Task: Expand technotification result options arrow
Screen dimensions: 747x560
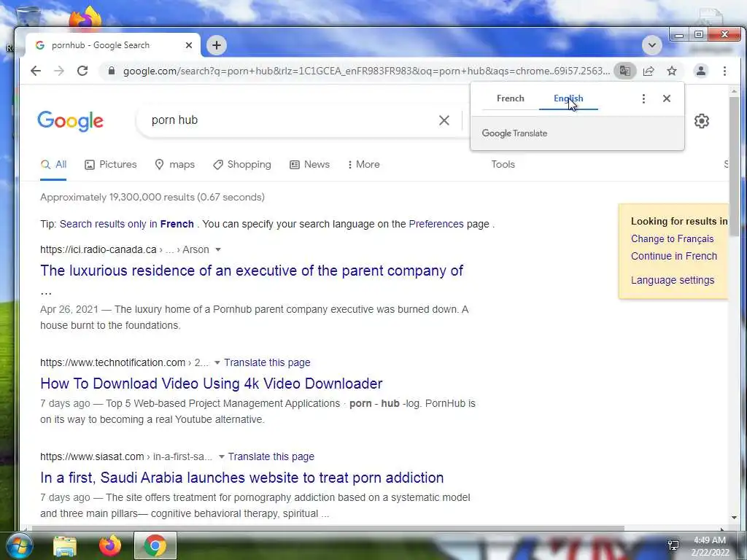Action: [x=217, y=363]
